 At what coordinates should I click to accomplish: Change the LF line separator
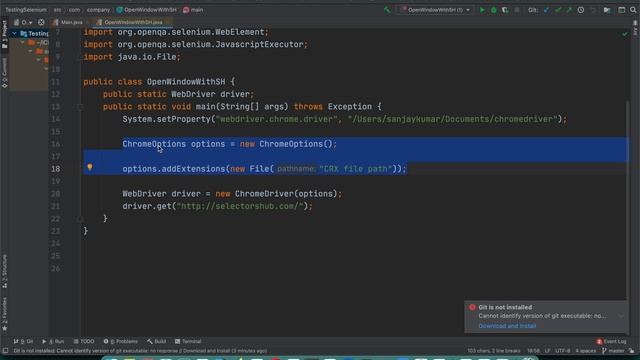pos(547,351)
